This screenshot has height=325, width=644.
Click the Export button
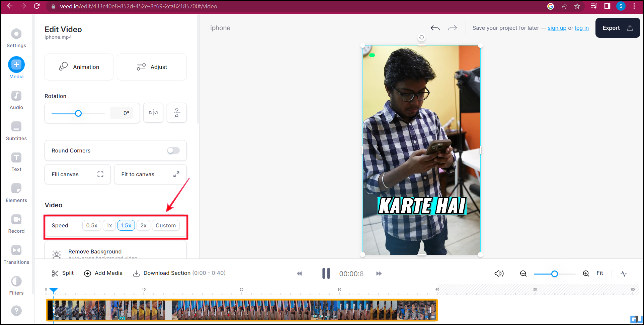click(x=617, y=28)
